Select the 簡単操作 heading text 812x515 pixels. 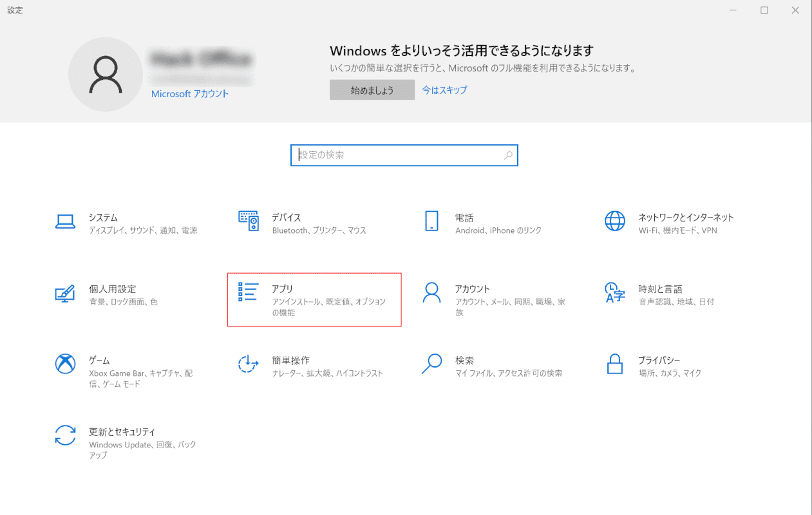[x=290, y=360]
